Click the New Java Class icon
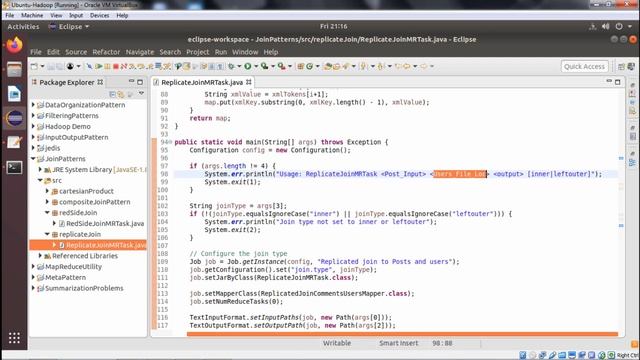Viewport: 640px width, 360px height. 309,66
